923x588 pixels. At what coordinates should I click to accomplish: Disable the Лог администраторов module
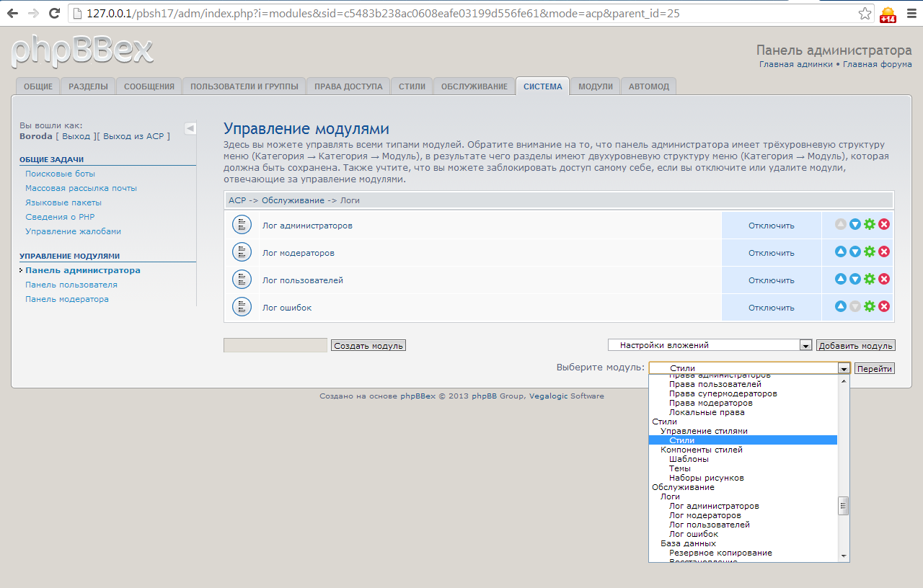(771, 226)
